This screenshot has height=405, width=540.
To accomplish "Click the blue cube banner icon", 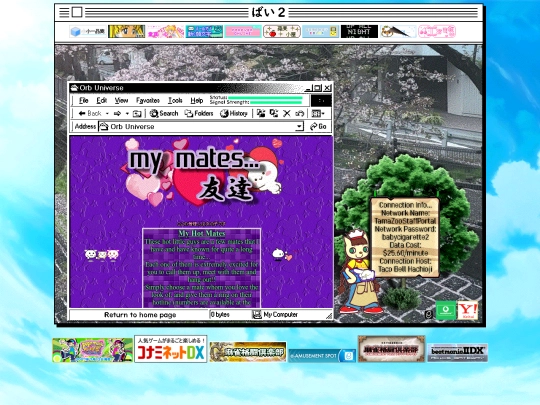I will tap(87, 32).
